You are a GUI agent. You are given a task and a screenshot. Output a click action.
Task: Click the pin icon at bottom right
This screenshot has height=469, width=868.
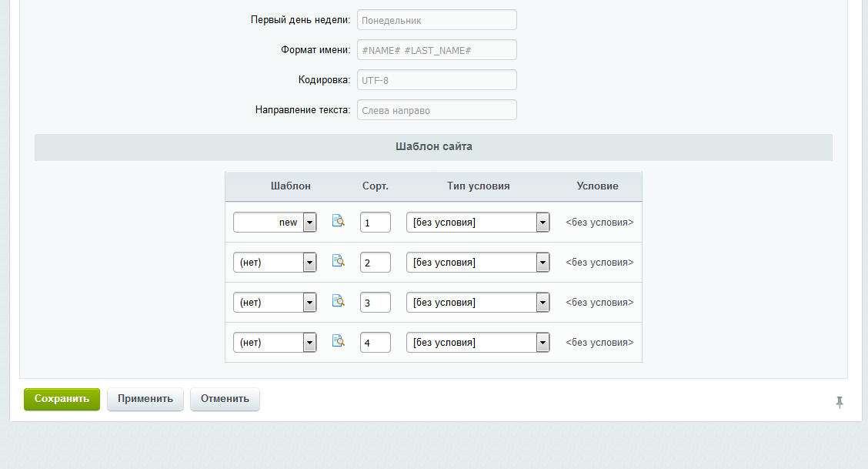(840, 403)
